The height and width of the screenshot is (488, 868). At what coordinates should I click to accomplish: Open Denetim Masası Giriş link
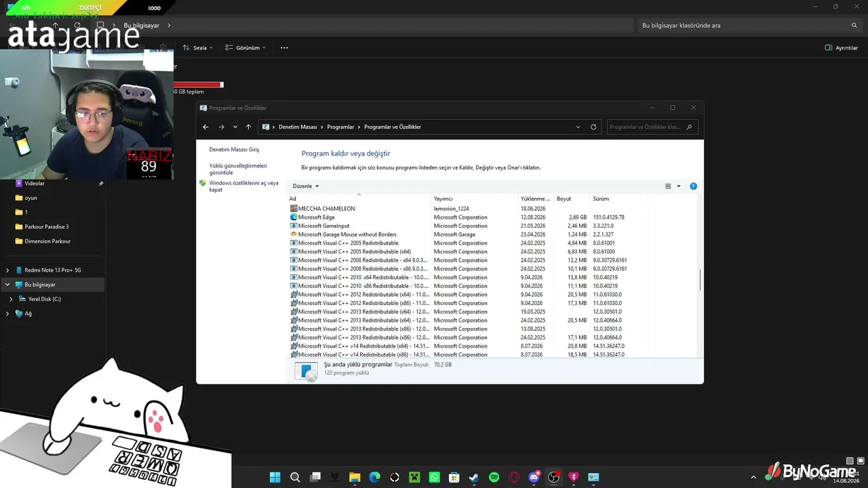234,149
